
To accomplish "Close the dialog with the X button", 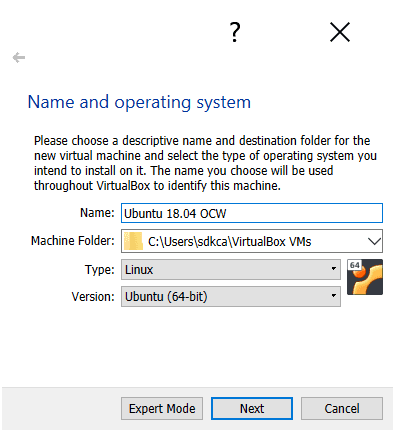I will pyautogui.click(x=340, y=32).
